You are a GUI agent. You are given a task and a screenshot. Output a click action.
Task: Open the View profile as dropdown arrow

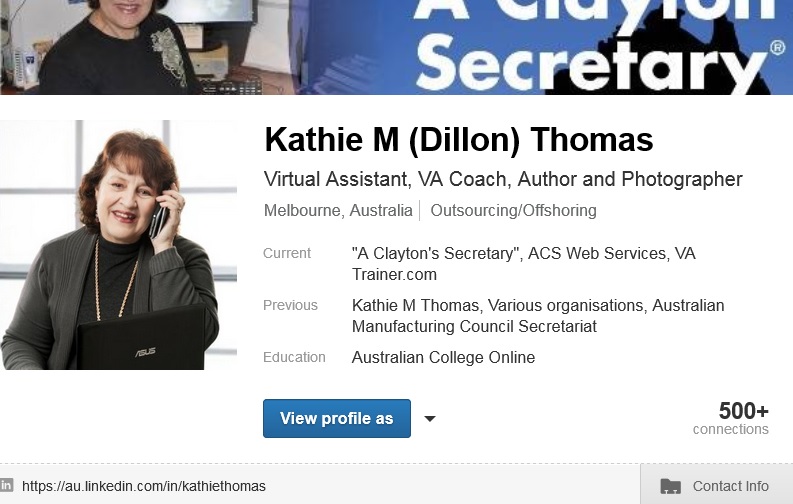[429, 419]
